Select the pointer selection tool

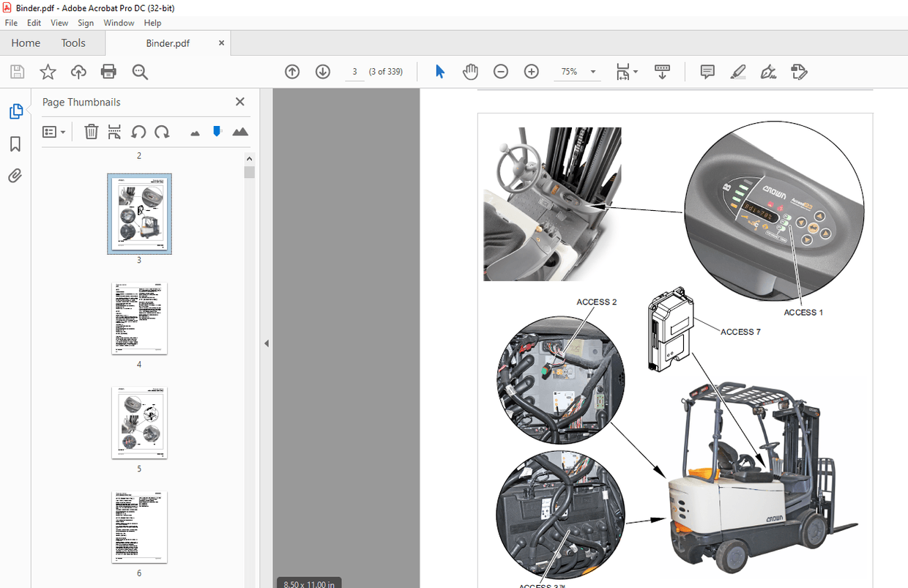(x=439, y=71)
